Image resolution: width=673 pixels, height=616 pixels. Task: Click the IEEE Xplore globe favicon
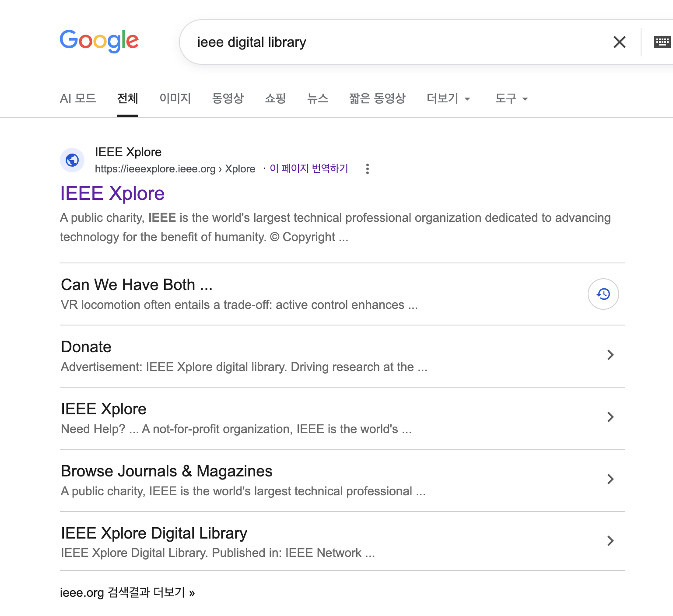tap(72, 160)
